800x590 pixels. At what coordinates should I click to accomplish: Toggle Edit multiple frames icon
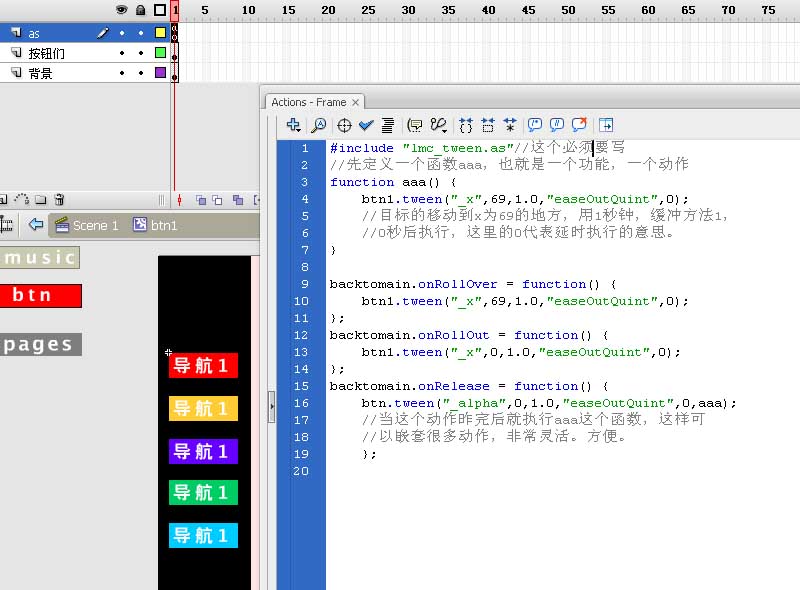238,200
